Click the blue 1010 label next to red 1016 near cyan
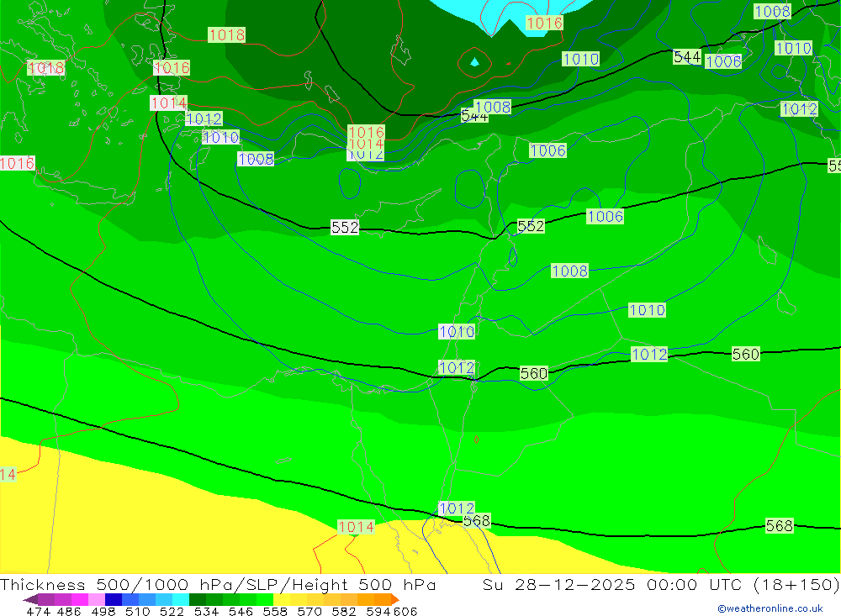This screenshot has height=616, width=841. point(580,59)
